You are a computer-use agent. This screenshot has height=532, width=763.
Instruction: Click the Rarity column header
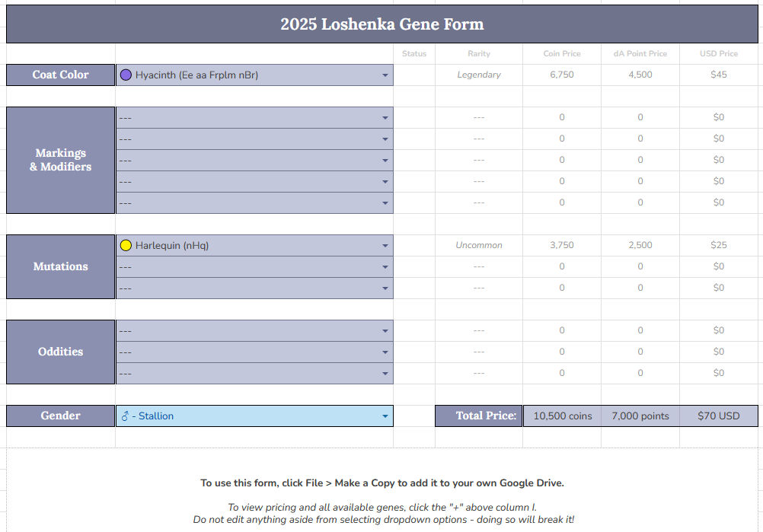click(x=478, y=53)
